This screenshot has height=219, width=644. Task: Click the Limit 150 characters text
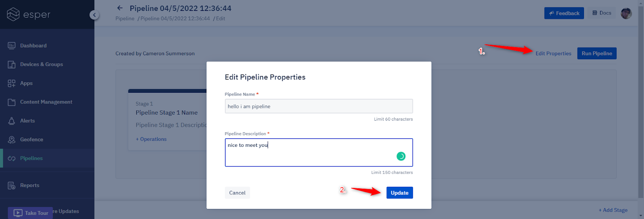tap(392, 173)
